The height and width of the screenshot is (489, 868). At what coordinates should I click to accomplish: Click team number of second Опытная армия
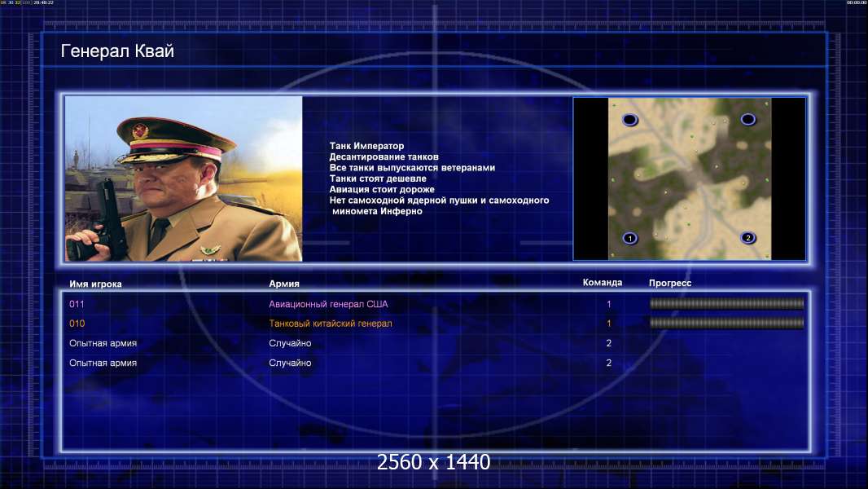click(609, 363)
